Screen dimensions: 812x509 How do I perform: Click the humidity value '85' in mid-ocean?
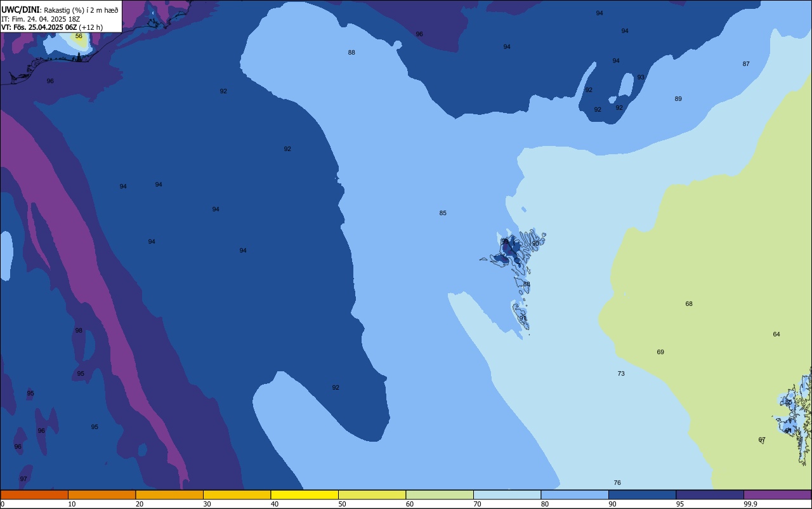pyautogui.click(x=443, y=213)
